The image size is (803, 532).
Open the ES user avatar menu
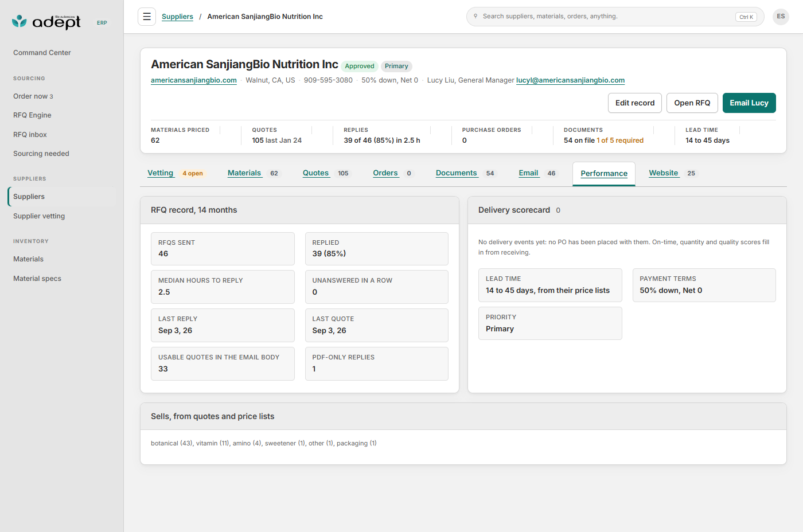tap(781, 17)
